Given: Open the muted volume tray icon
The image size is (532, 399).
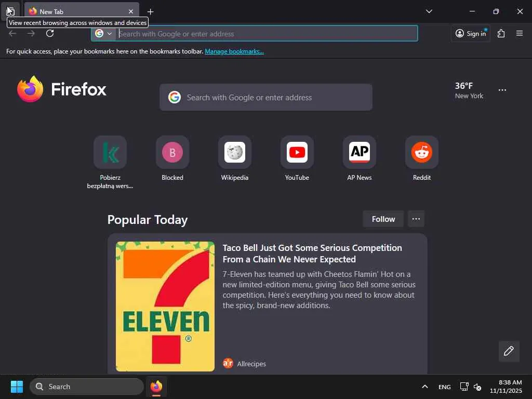Looking at the screenshot, I should [477, 387].
